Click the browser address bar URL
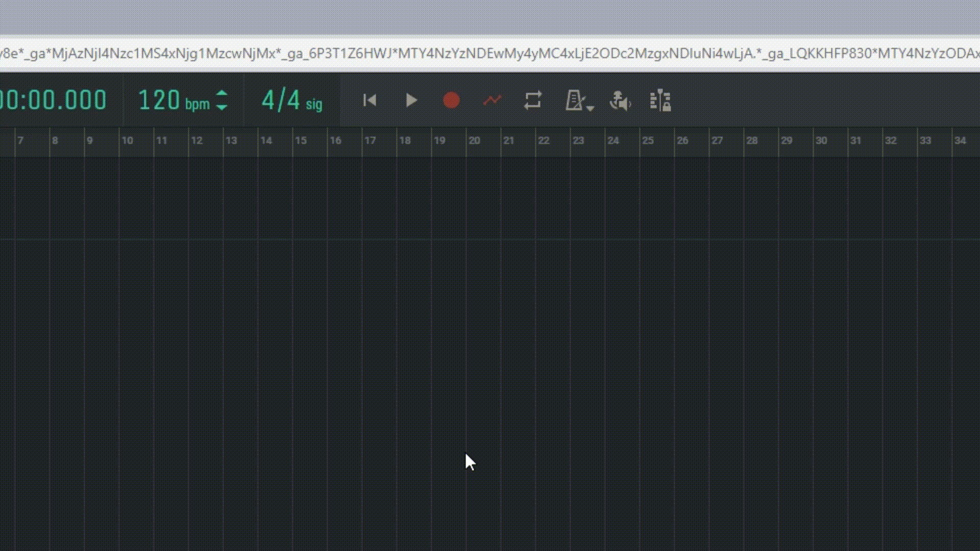The height and width of the screenshot is (551, 980). click(x=490, y=53)
